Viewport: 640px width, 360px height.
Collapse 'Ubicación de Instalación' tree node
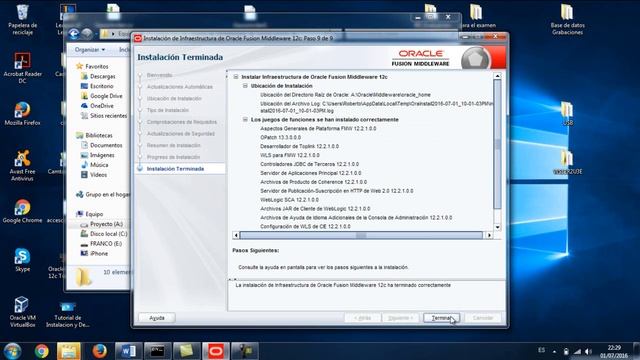point(245,86)
